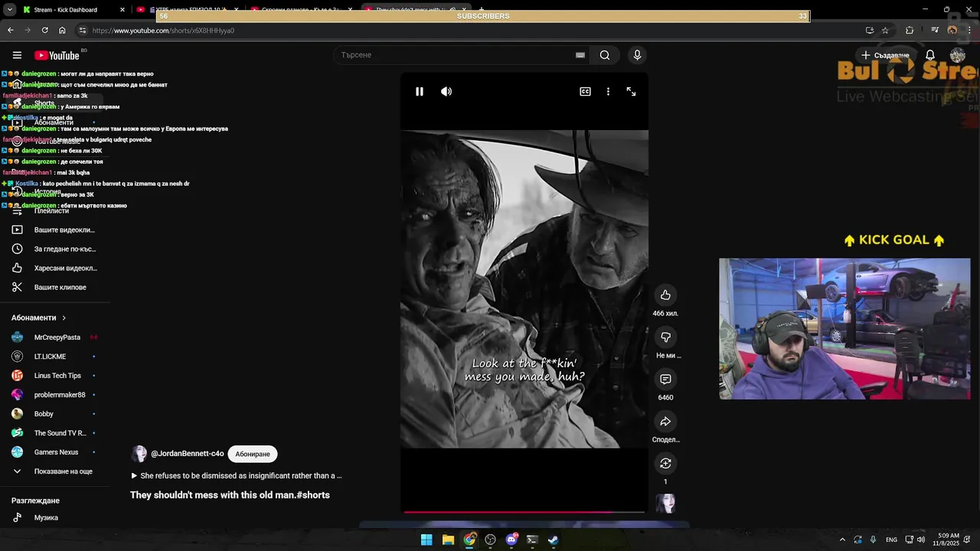Open MrCreepyPasta subscription
The image size is (980, 551).
55,337
